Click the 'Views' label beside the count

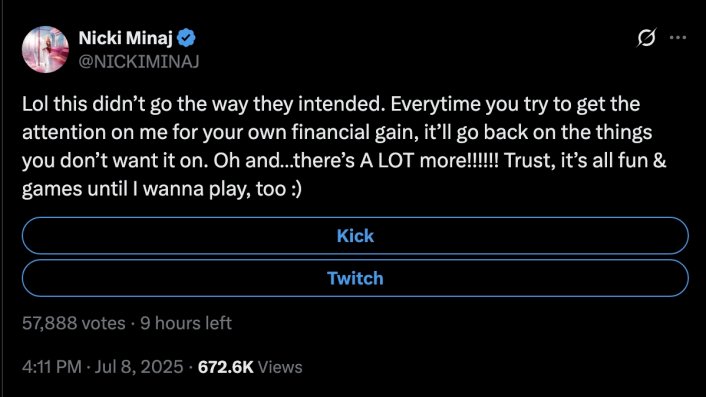pyautogui.click(x=280, y=366)
